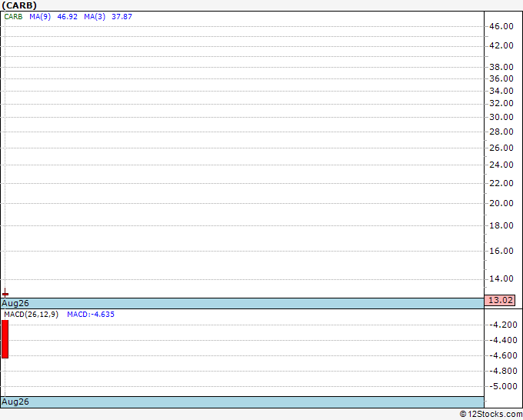Click the 24.00 price axis label
This screenshot has width=523, height=420.
coord(501,165)
